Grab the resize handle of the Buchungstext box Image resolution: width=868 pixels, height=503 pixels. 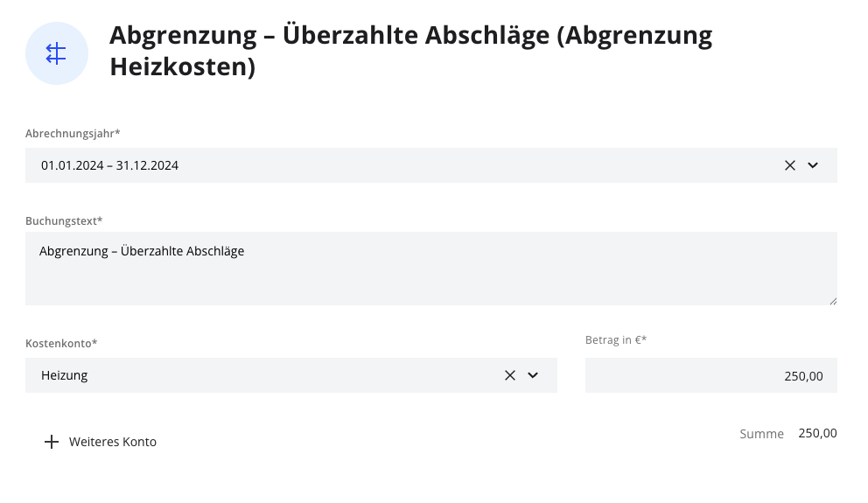click(832, 300)
